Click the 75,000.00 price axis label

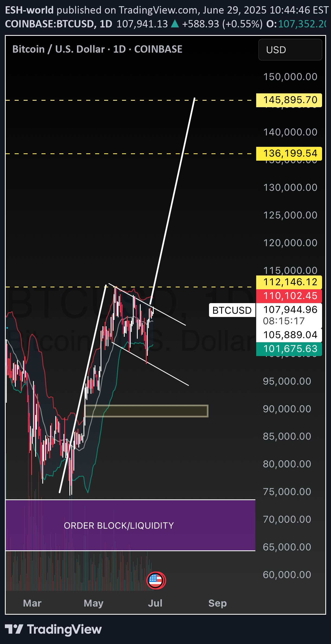(287, 492)
